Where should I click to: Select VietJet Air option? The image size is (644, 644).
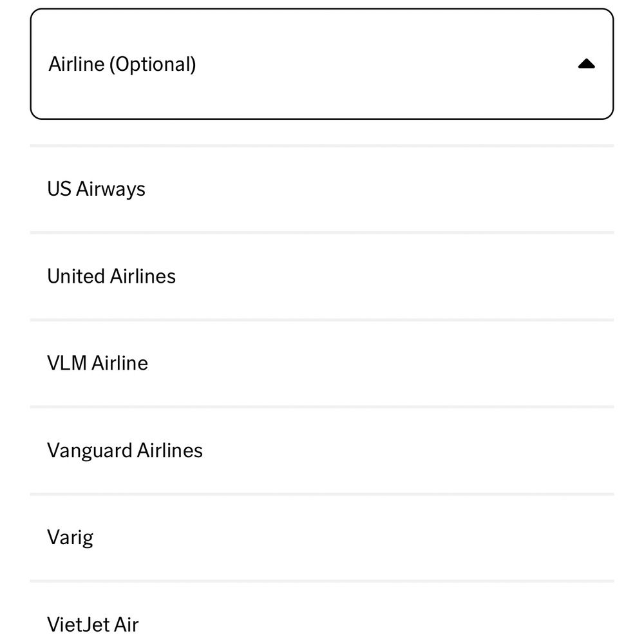click(x=93, y=623)
